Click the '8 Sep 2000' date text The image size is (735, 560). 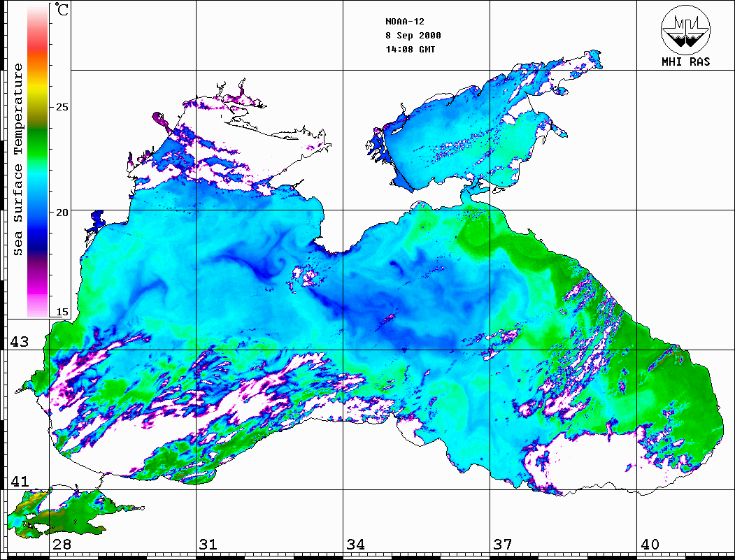point(413,36)
